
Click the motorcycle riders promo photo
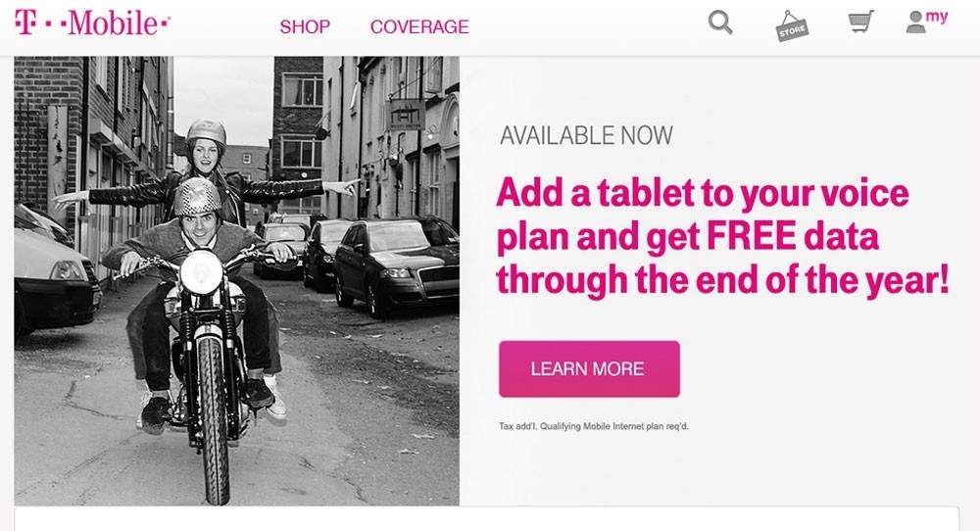[x=237, y=280]
